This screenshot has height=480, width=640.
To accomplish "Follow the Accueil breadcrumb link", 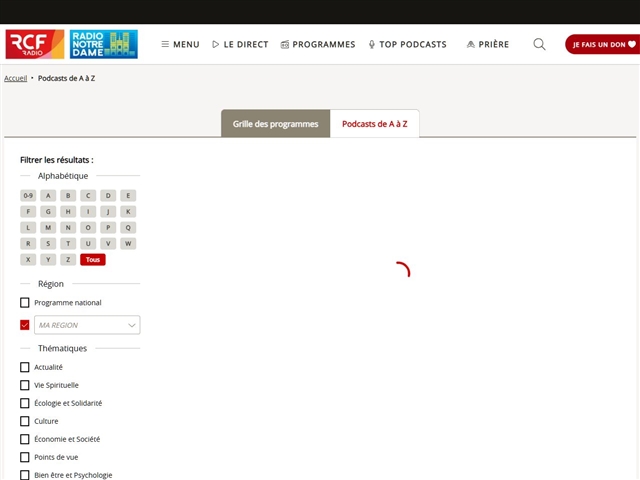I will [15, 77].
